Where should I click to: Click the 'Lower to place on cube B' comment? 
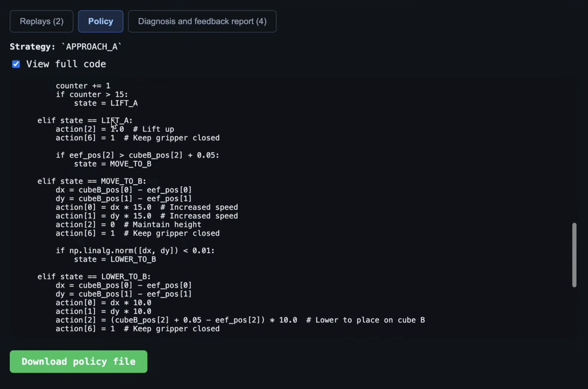click(x=365, y=320)
